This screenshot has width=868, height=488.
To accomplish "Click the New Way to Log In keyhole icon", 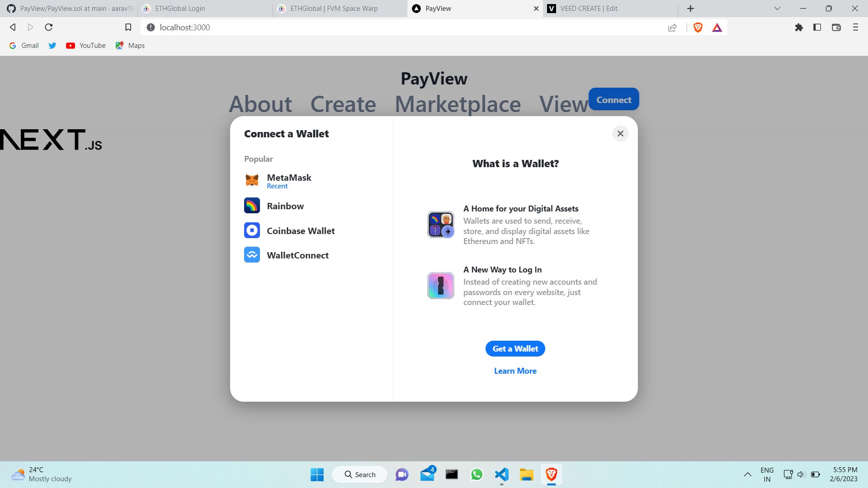I will click(440, 286).
